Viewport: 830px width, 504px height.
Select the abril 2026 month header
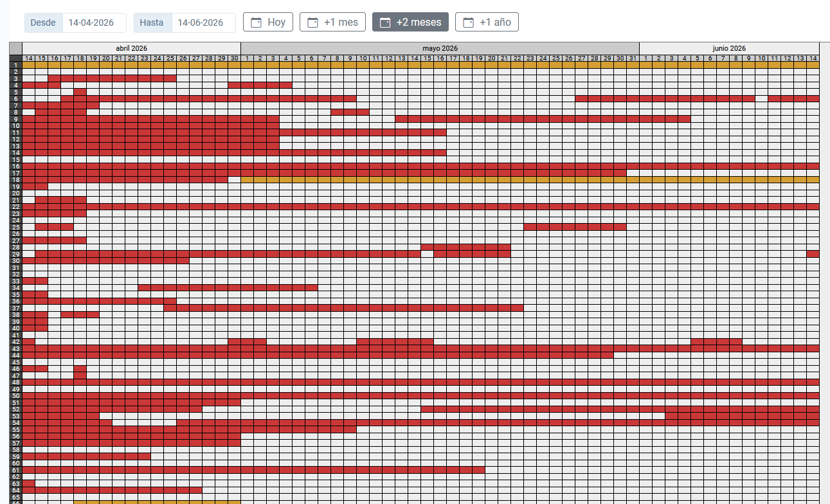tap(131, 48)
